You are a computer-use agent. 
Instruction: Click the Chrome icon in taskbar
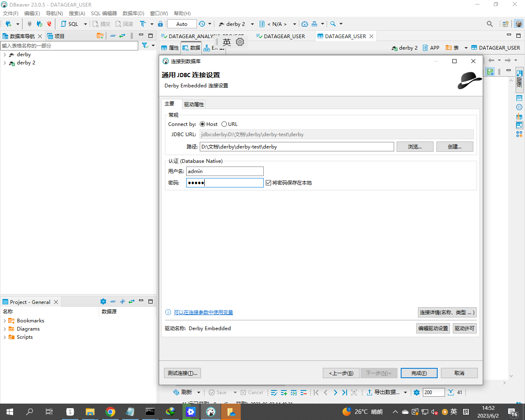coord(110,412)
